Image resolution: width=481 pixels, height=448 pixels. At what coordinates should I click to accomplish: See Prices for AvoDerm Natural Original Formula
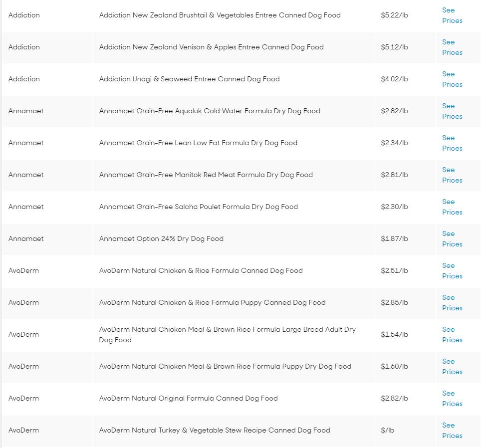pos(452,398)
